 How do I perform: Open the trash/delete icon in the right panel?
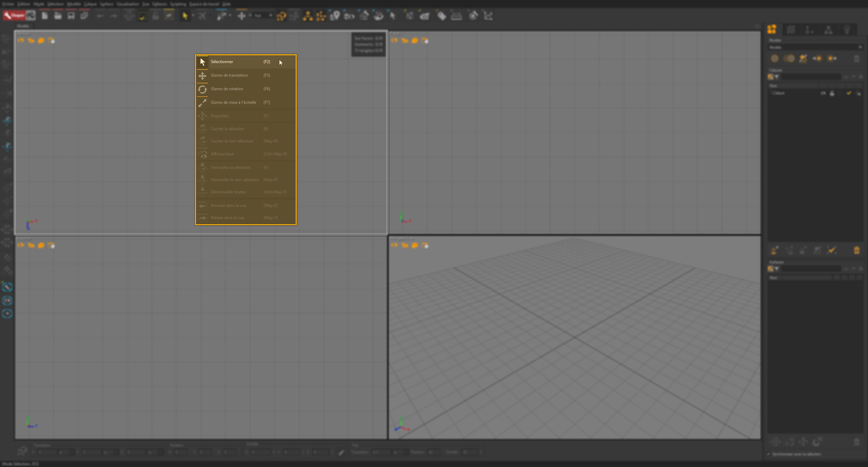[857, 59]
